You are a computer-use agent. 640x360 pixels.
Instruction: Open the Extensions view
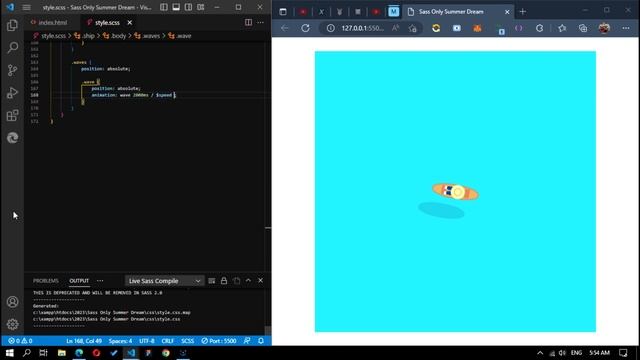click(x=12, y=115)
